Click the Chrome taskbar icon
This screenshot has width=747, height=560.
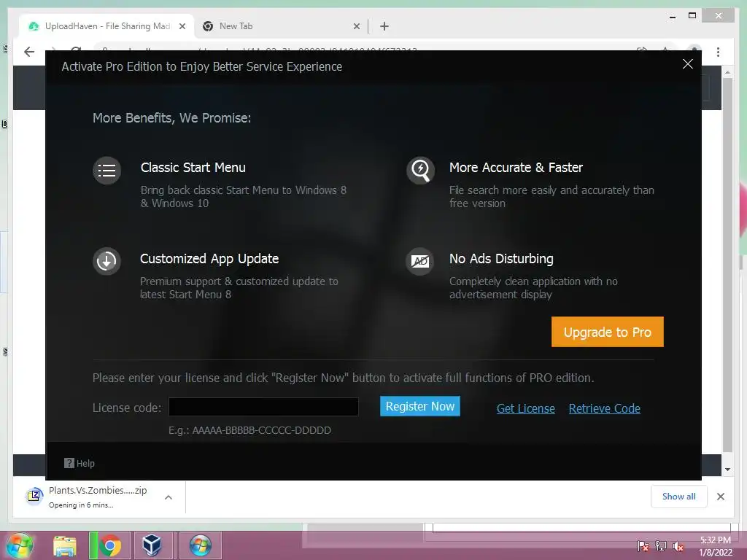click(109, 545)
